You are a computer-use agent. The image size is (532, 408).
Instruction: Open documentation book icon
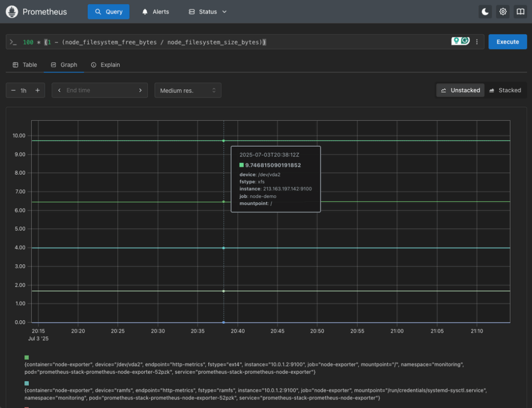pyautogui.click(x=520, y=12)
